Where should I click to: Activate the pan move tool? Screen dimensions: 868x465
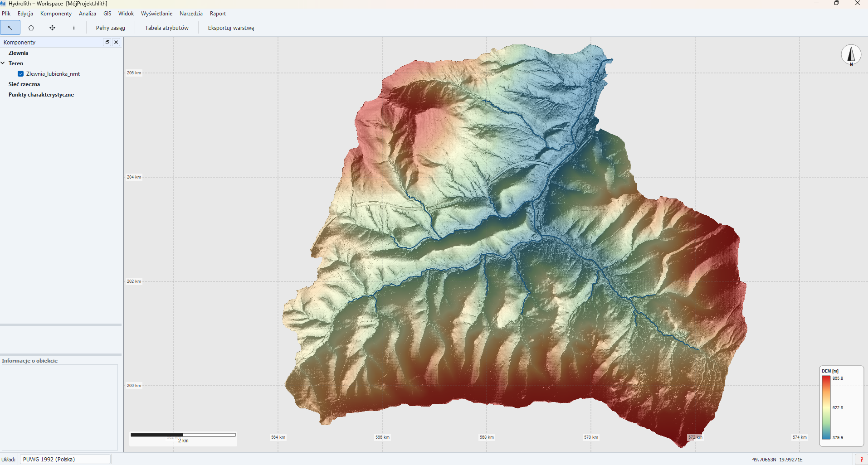[x=53, y=28]
